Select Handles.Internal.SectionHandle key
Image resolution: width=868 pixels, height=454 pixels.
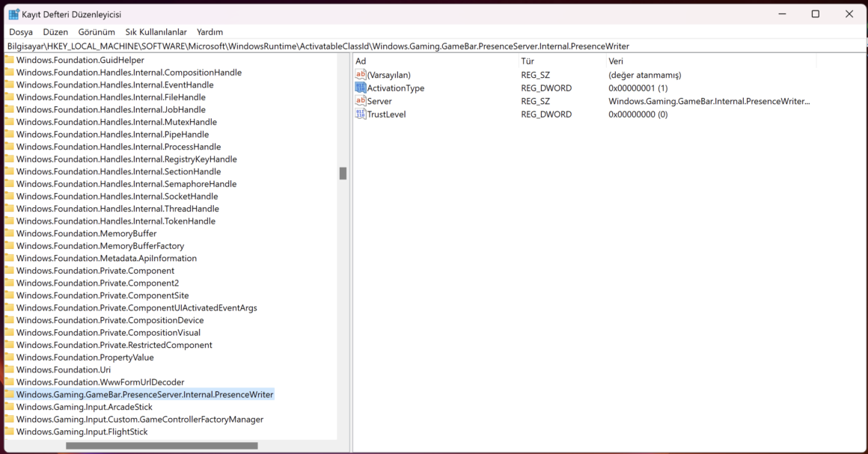tap(118, 171)
